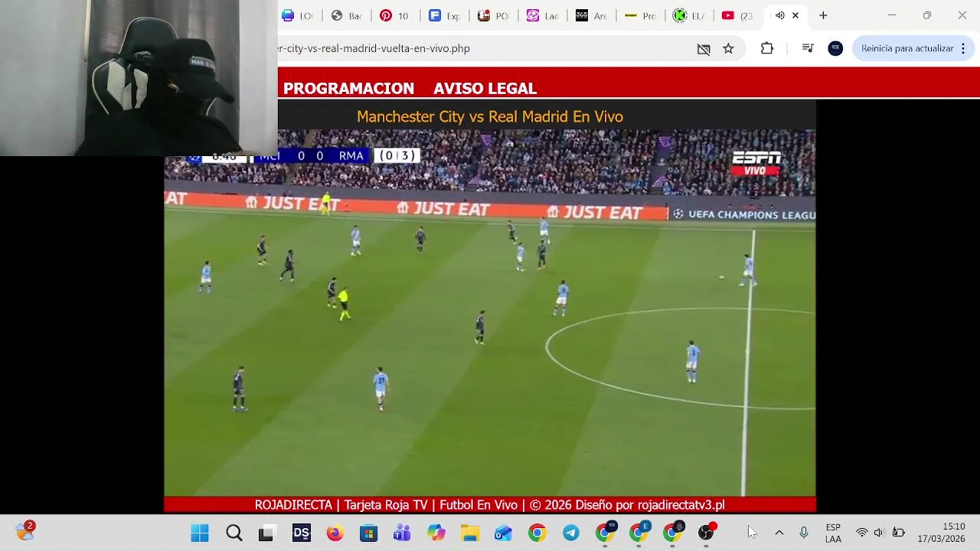
Task: Click the blocked camera icon in address bar
Action: pyautogui.click(x=704, y=49)
